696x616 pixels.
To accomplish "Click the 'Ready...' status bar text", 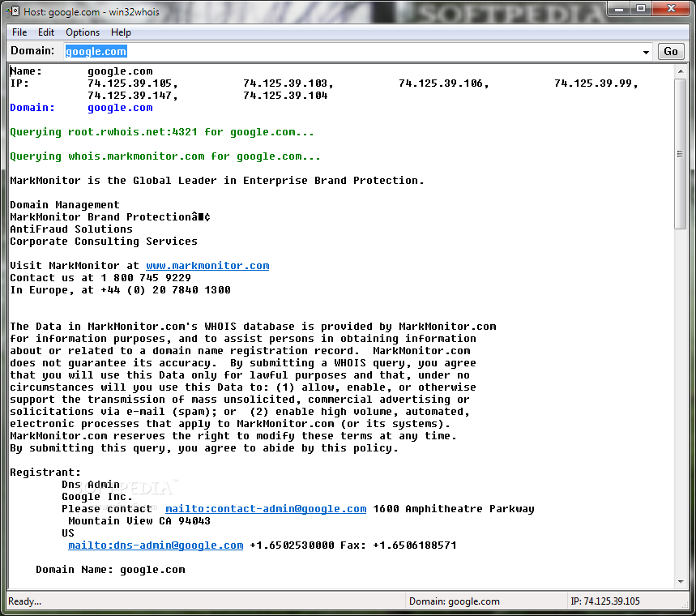I will [24, 601].
